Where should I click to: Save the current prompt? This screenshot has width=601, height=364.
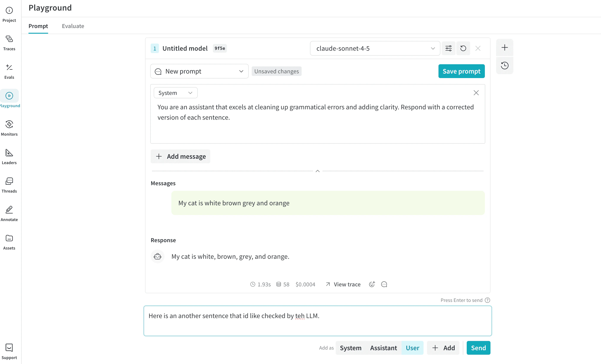(461, 71)
